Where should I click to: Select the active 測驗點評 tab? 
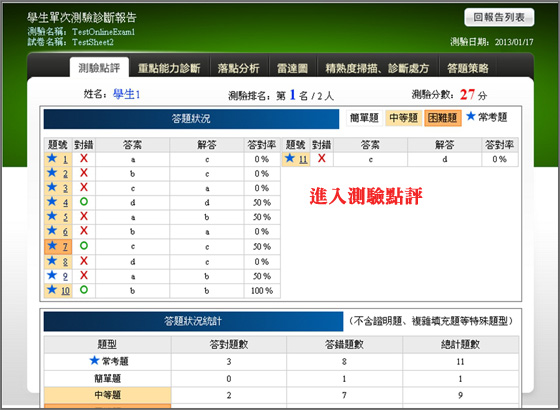99,68
